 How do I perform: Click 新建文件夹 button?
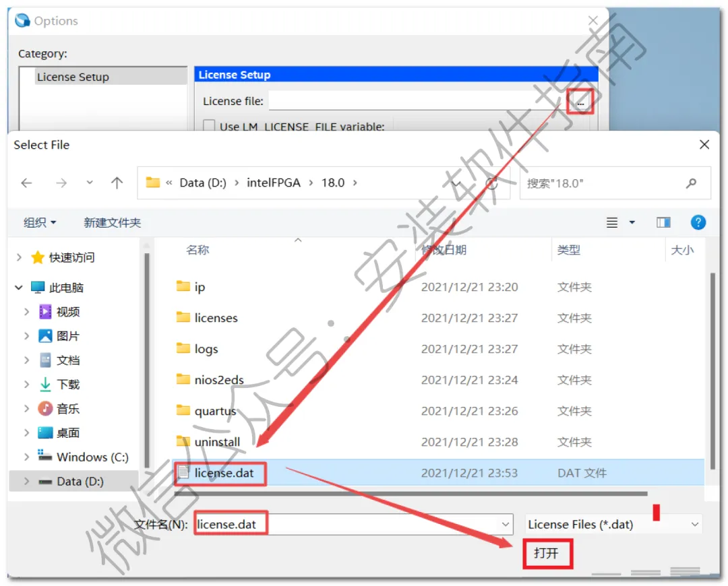pos(112,223)
